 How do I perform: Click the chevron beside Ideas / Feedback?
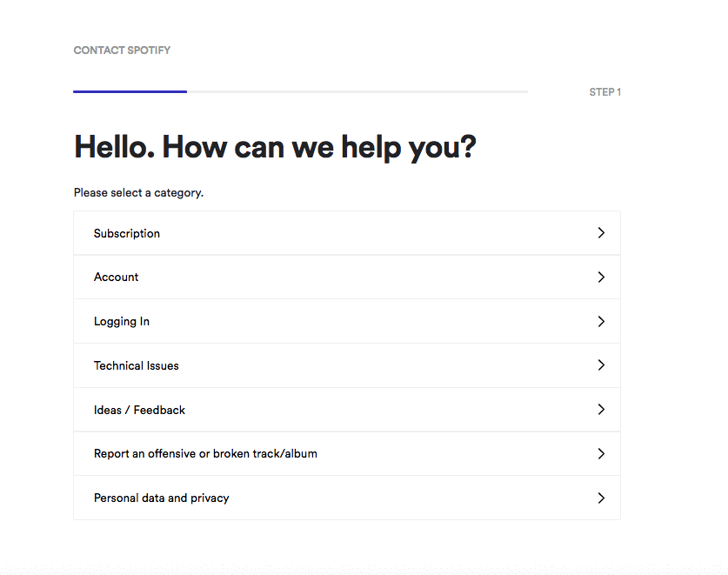pyautogui.click(x=601, y=409)
